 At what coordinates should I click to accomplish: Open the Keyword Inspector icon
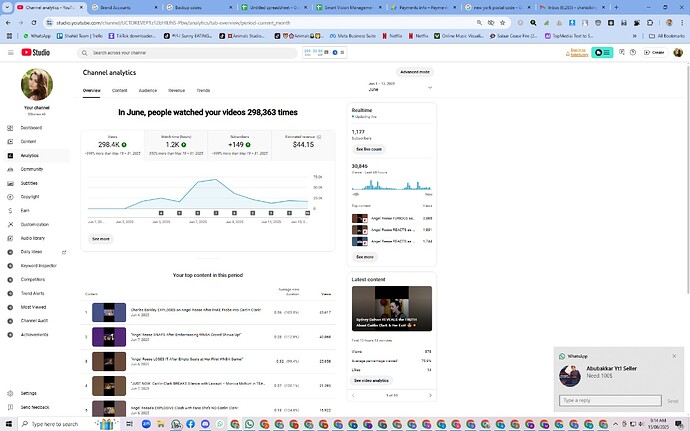pyautogui.click(x=10, y=266)
